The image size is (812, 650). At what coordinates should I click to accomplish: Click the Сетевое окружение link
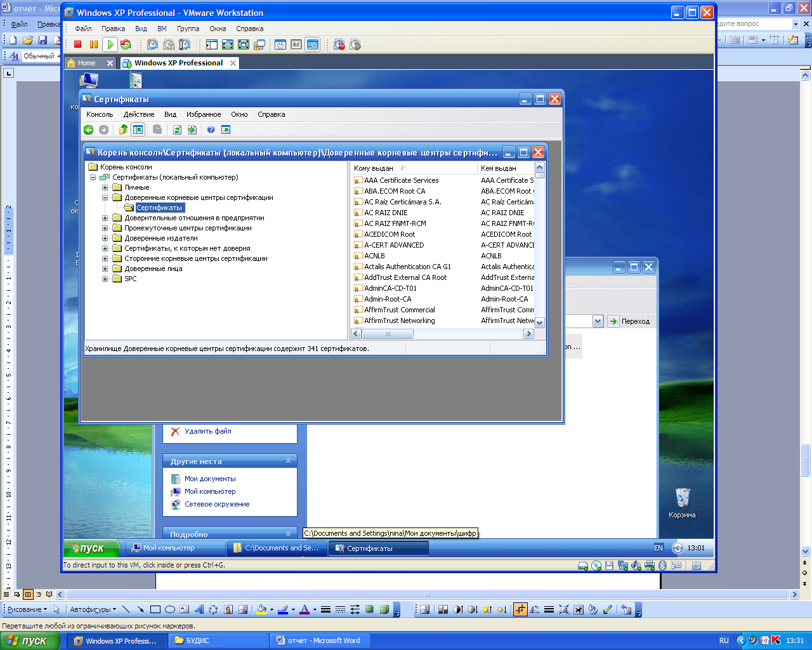click(217, 504)
